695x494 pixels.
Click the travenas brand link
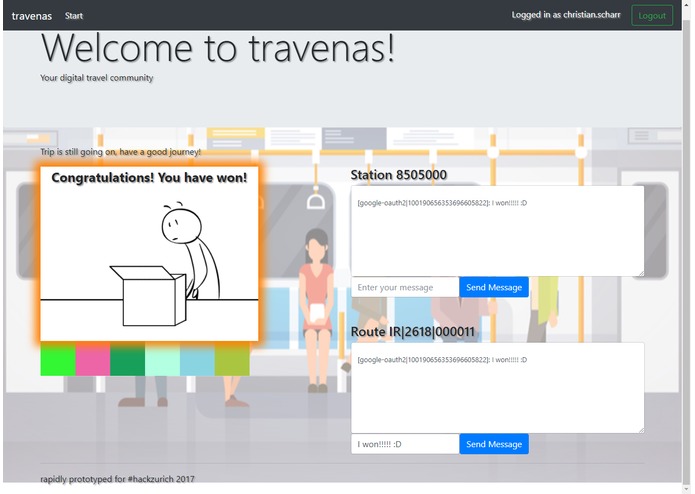coord(31,16)
